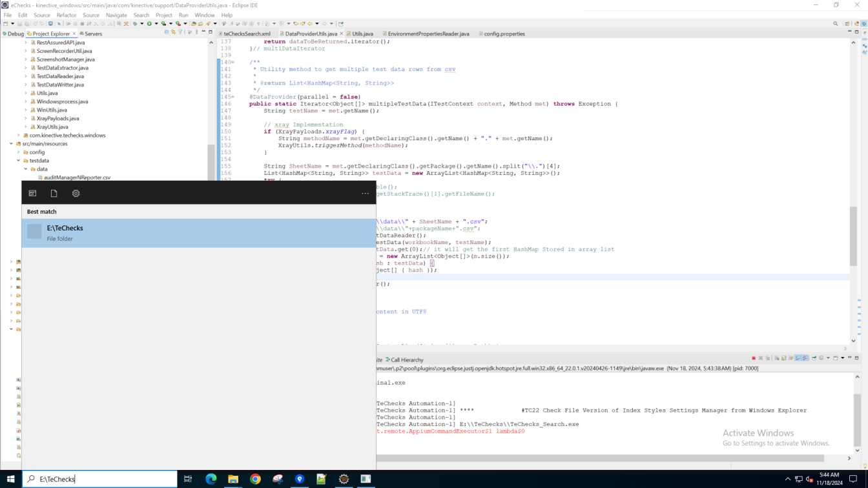Image resolution: width=868 pixels, height=488 pixels.
Task: Open the Call Hierarchy view tab
Action: 406,360
